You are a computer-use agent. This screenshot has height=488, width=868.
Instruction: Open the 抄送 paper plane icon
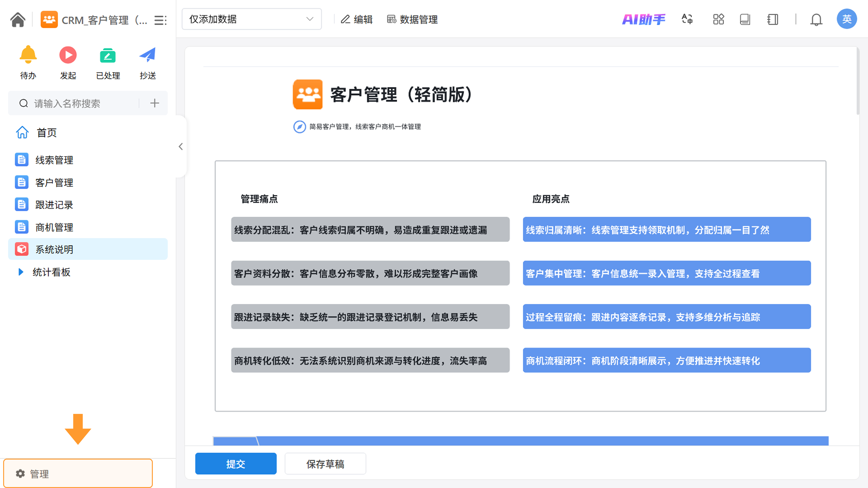pos(148,55)
